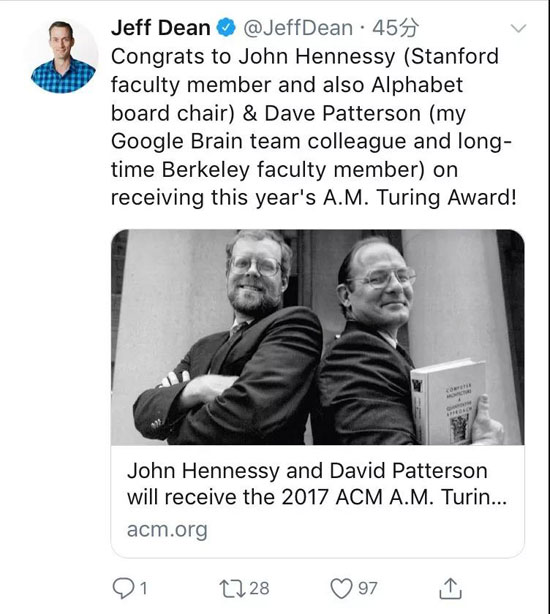
Task: View the Hennessy and Patterson photo
Action: [x=317, y=337]
